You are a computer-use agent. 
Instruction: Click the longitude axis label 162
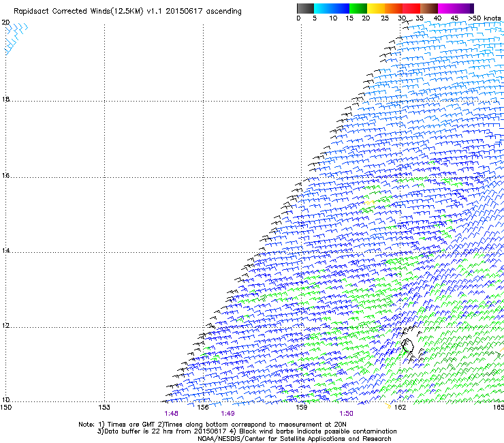coord(400,408)
